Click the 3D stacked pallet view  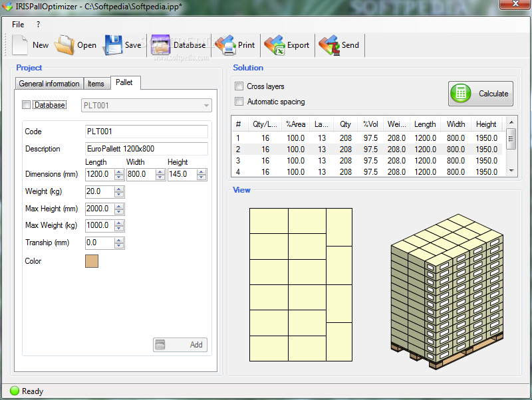coord(447,292)
